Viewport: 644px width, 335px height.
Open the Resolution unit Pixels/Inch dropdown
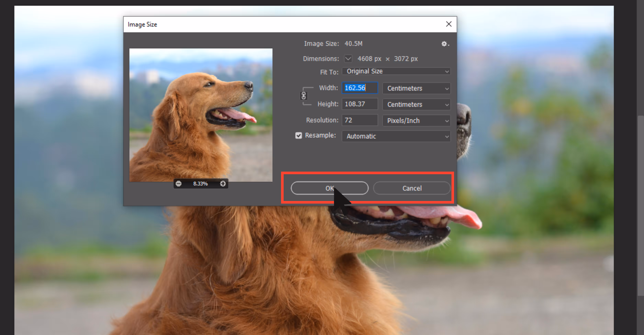pos(416,120)
